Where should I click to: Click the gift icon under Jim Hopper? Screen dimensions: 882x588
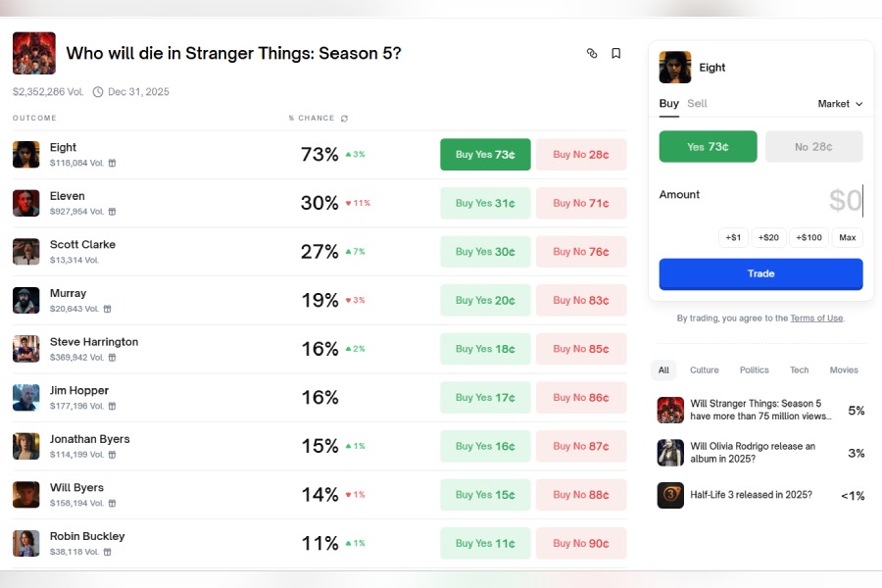click(x=112, y=407)
